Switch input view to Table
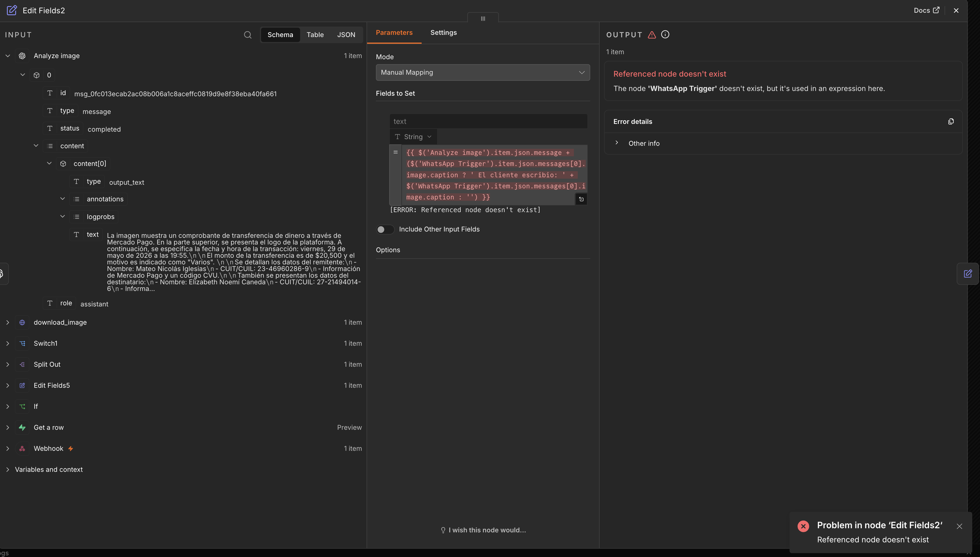The image size is (980, 557). coord(315,35)
